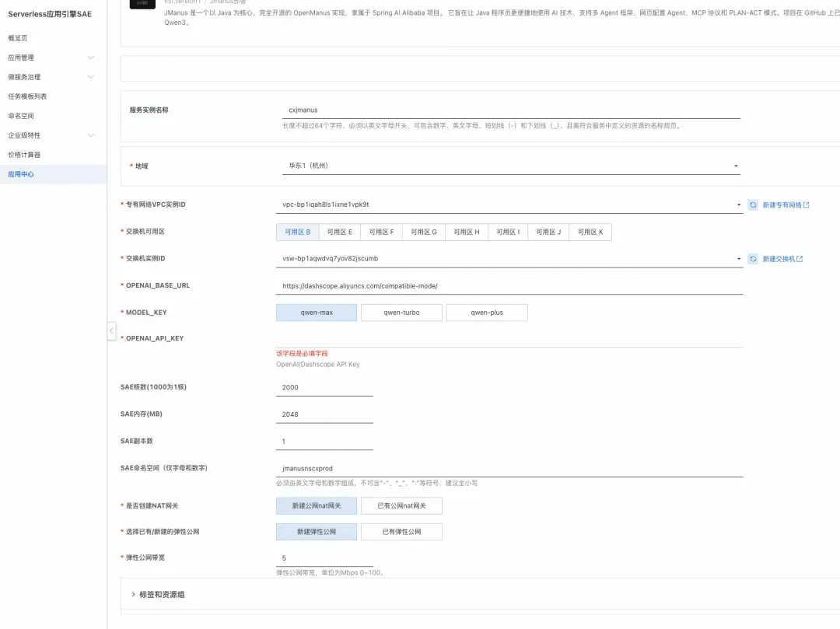The height and width of the screenshot is (629, 840).
Task: Open the 地域 region dropdown
Action: [511, 166]
